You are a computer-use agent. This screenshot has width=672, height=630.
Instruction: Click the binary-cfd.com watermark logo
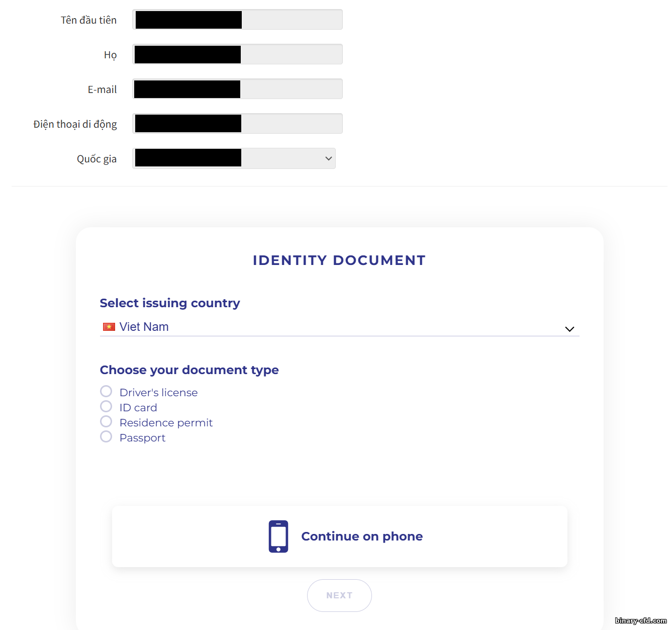coord(641,620)
